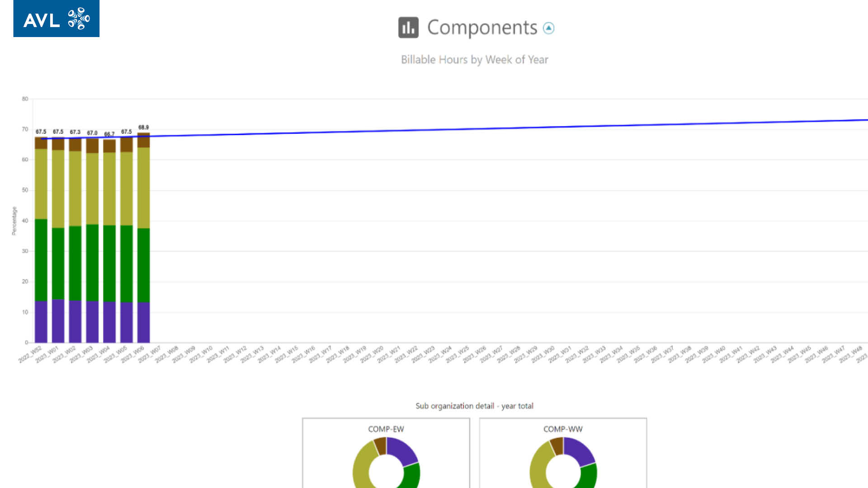
Task: Click the Components heading text
Action: [482, 28]
